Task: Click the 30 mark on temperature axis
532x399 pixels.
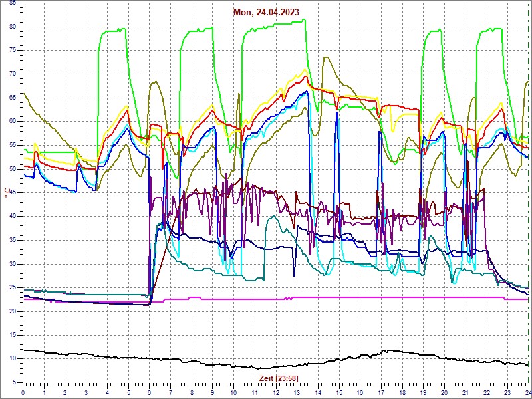Action: pos(13,264)
